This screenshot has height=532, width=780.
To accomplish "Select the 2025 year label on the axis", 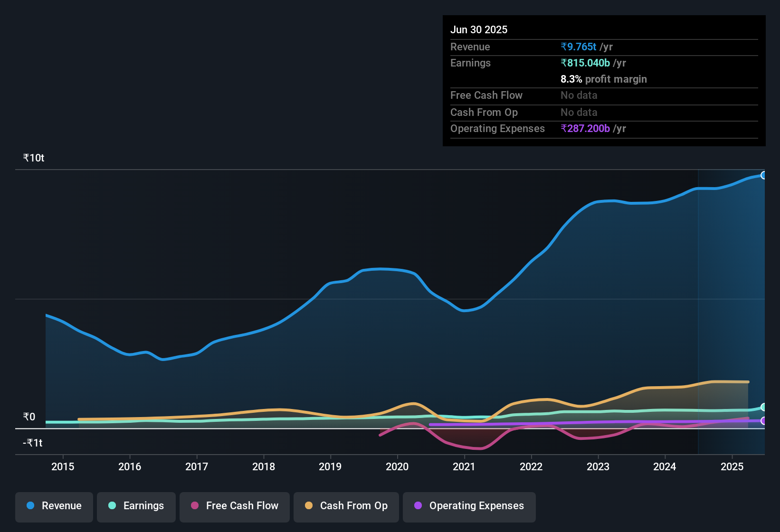I will (733, 467).
